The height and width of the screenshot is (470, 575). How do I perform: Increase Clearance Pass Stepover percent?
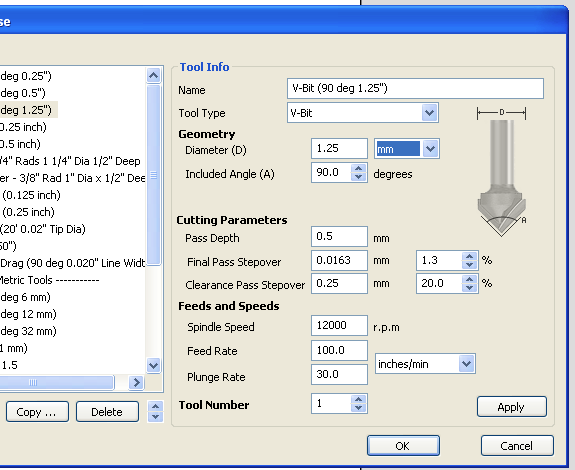point(469,279)
